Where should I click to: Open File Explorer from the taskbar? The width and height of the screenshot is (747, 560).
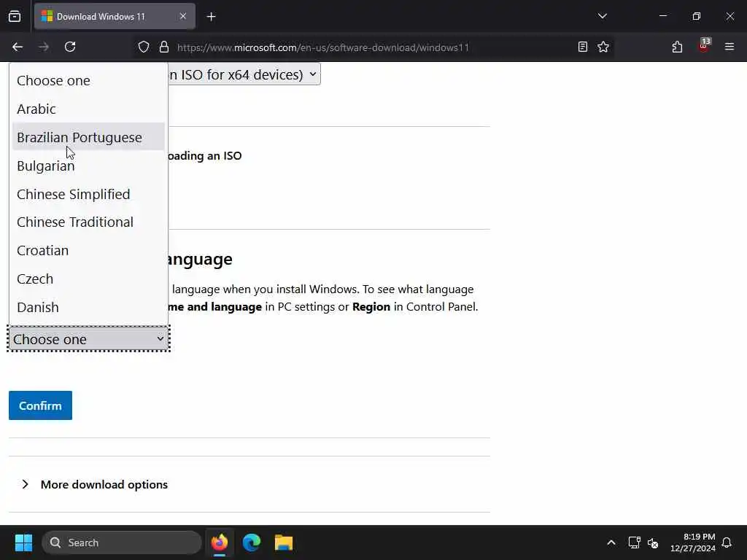[x=284, y=542]
